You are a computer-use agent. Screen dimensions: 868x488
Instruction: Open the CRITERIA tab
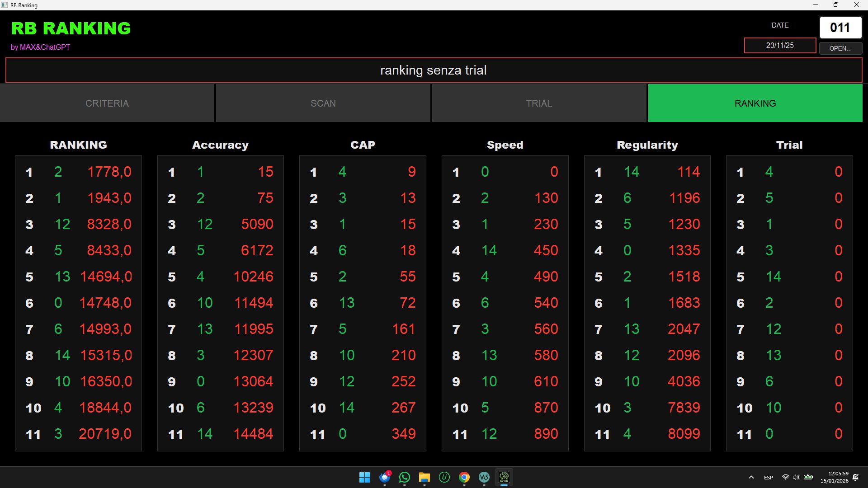pos(107,103)
